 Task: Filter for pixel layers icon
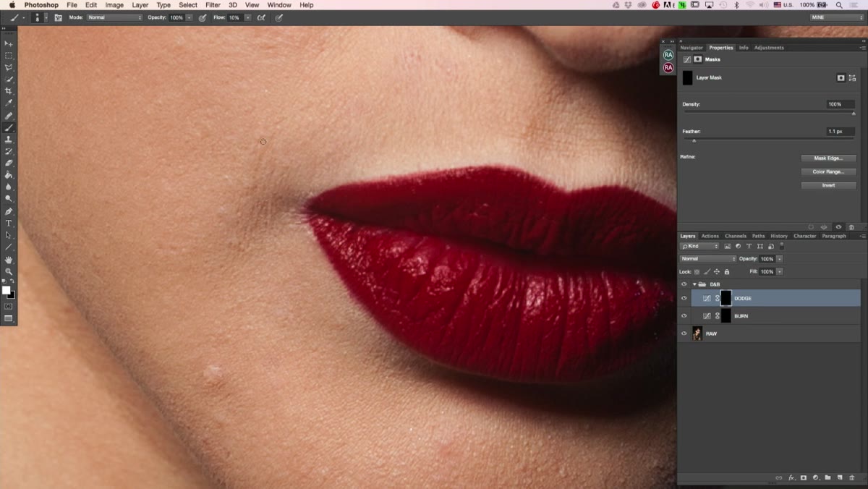727,246
